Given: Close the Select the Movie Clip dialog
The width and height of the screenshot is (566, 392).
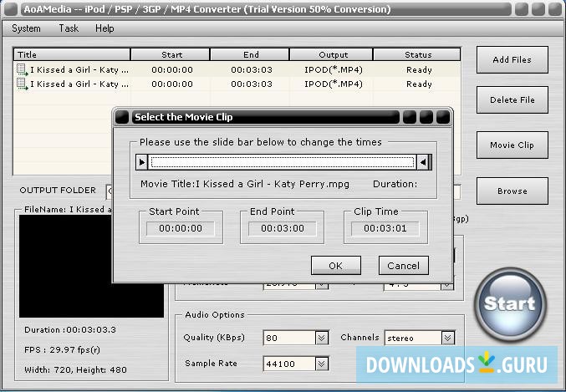Looking at the screenshot, I should point(443,117).
